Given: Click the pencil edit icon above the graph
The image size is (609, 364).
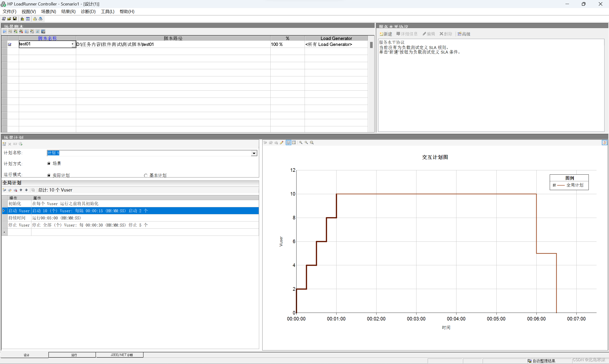Looking at the screenshot, I should [282, 143].
